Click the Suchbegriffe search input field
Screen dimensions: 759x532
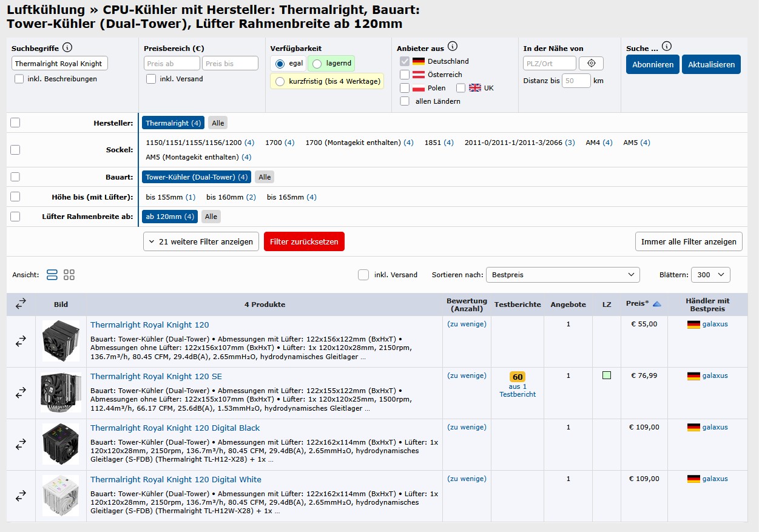tap(59, 63)
